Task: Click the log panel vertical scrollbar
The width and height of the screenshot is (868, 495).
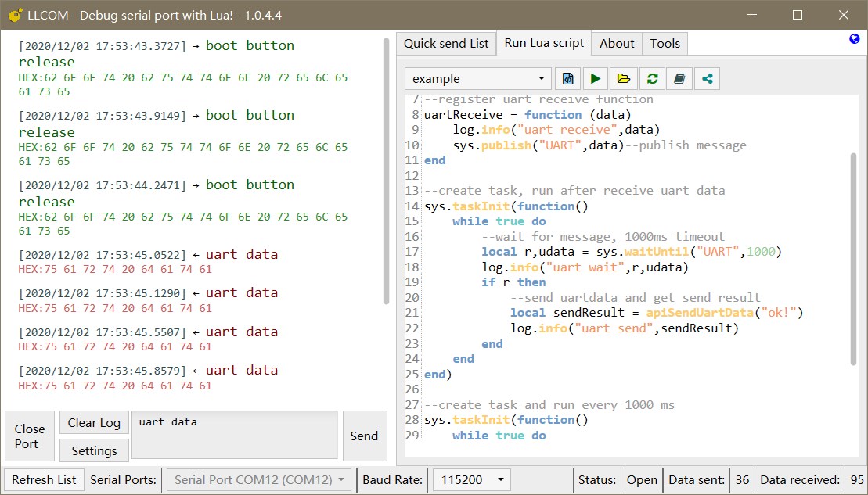Action: pos(386,170)
